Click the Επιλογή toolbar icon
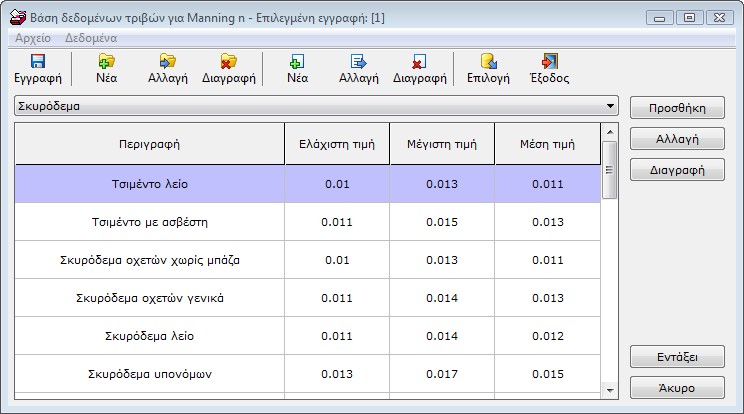Image resolution: width=744 pixels, height=414 pixels. tap(488, 61)
